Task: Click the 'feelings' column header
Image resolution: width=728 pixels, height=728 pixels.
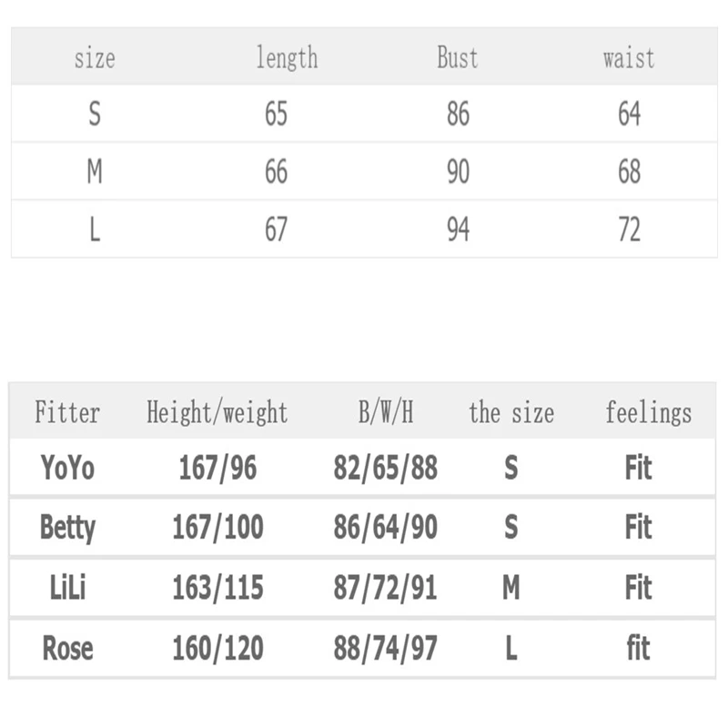Action: pyautogui.click(x=649, y=412)
